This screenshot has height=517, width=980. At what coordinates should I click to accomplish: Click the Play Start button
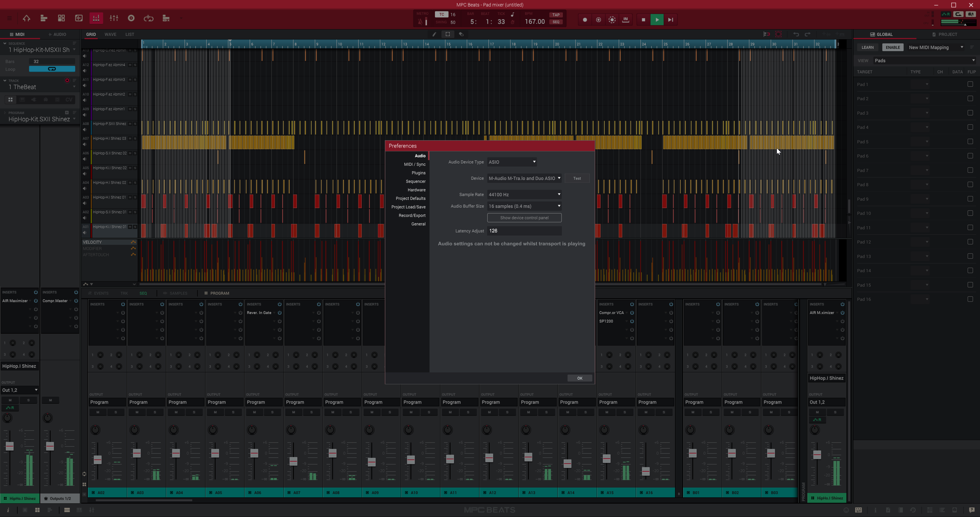point(671,20)
